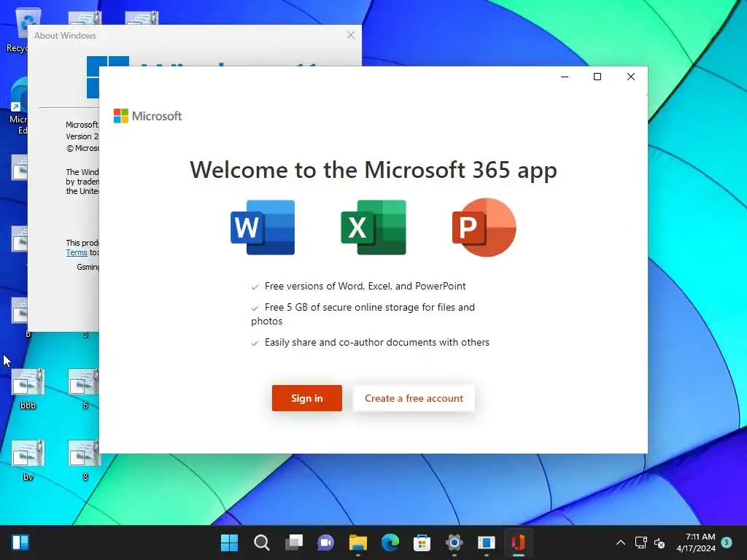
Task: Open Task View from the taskbar
Action: [293, 542]
